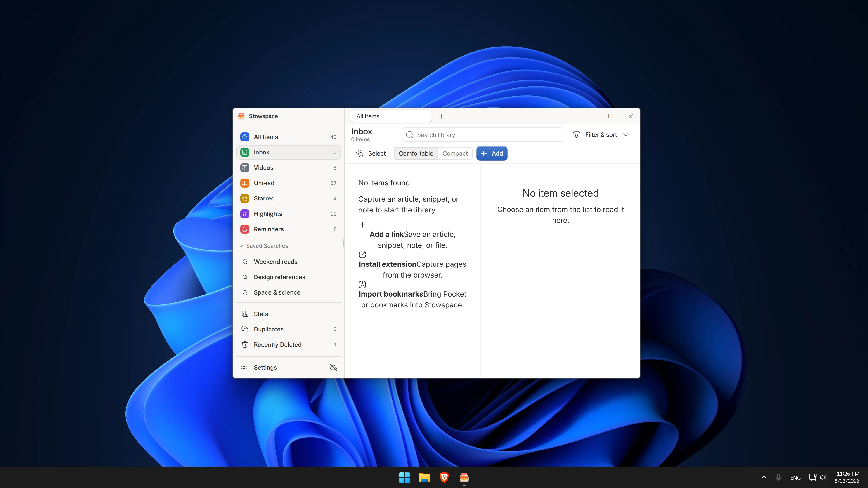Open Weekend reads saved search
The width and height of the screenshot is (868, 488).
click(289, 262)
